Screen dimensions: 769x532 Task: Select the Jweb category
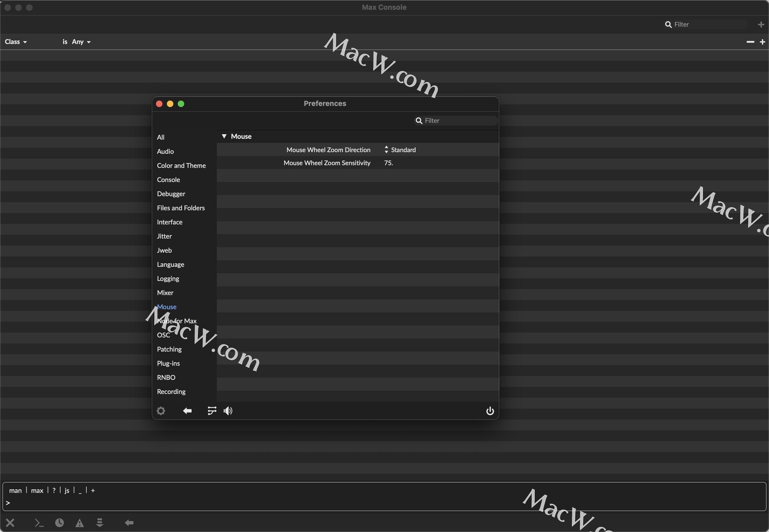pyautogui.click(x=164, y=250)
